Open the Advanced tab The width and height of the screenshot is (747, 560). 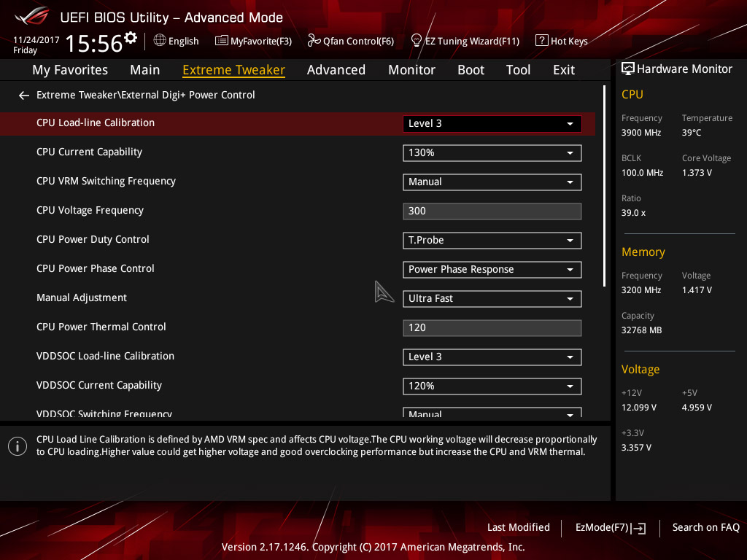336,70
